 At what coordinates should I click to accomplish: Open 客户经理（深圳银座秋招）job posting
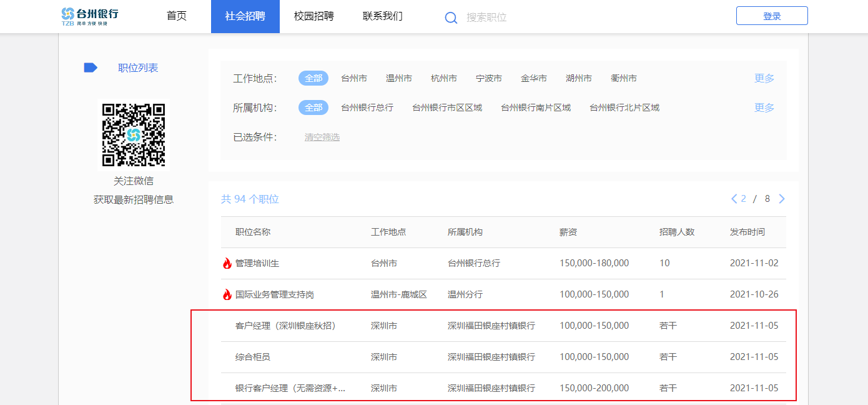(285, 326)
